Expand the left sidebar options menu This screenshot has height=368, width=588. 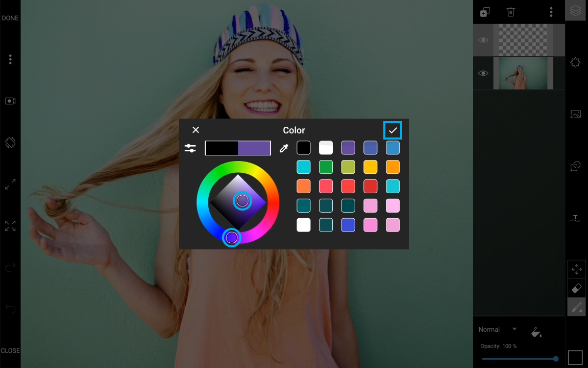coord(10,59)
